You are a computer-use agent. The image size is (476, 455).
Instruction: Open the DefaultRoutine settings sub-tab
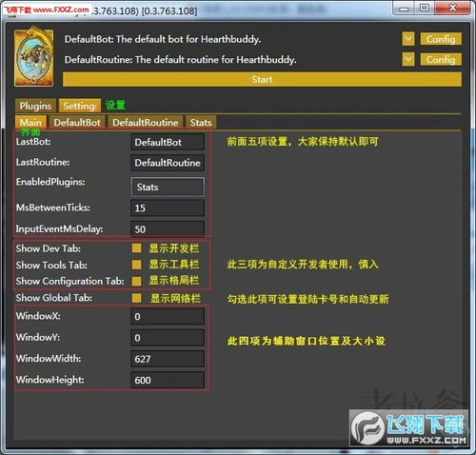tap(146, 123)
